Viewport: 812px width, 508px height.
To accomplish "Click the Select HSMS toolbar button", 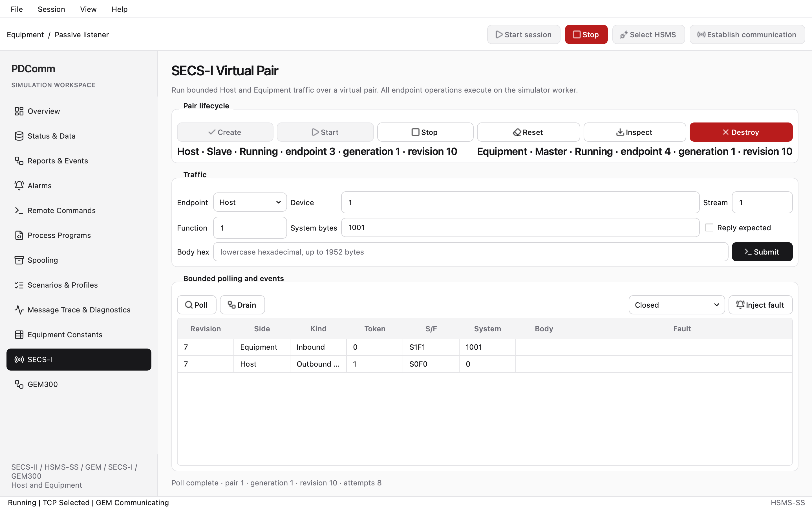I will [648, 35].
